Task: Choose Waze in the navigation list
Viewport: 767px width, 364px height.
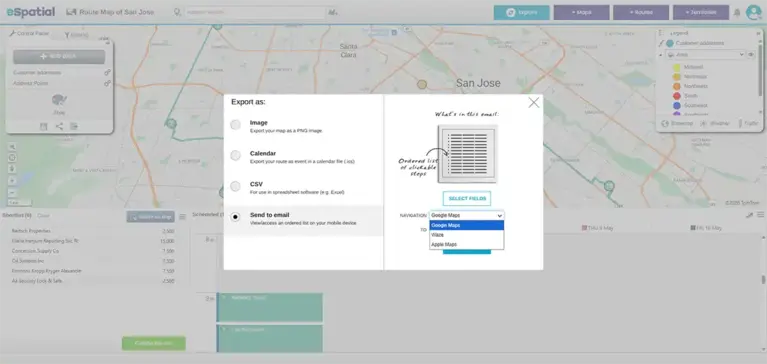Action: [x=467, y=235]
